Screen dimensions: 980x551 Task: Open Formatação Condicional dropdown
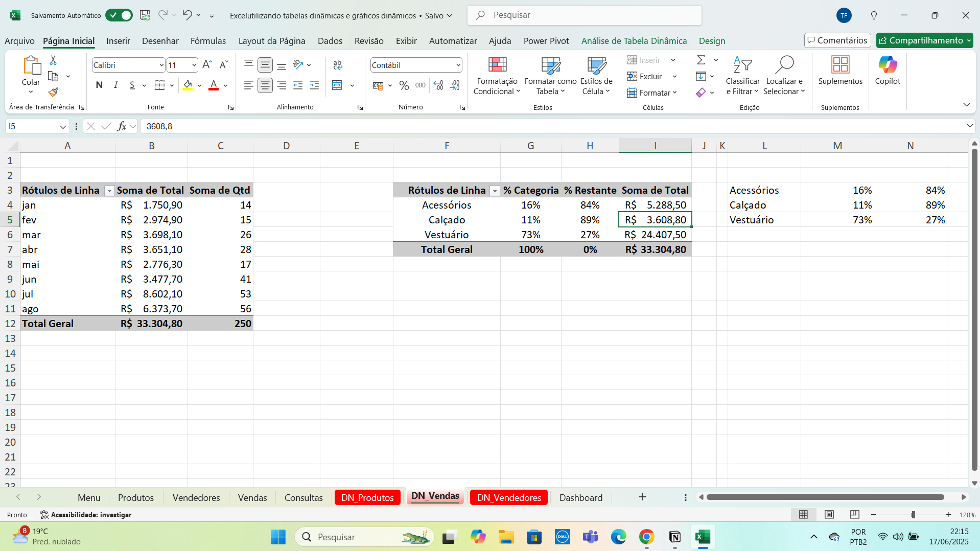[x=497, y=76]
